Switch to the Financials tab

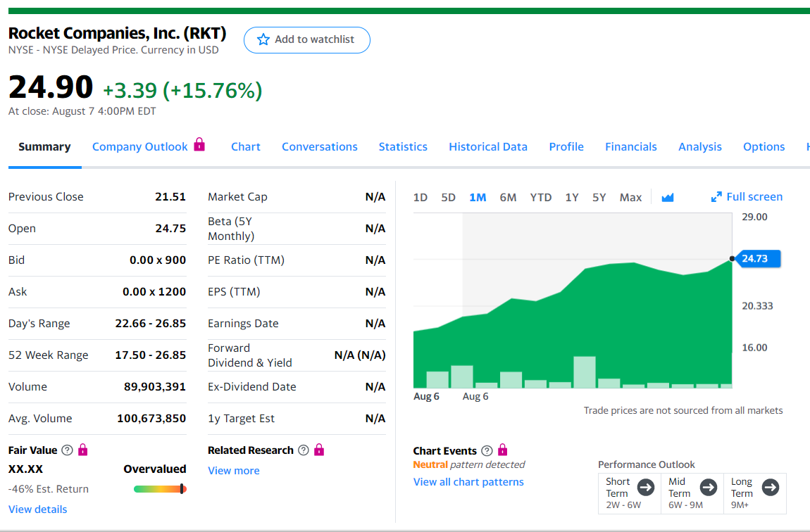pos(631,146)
